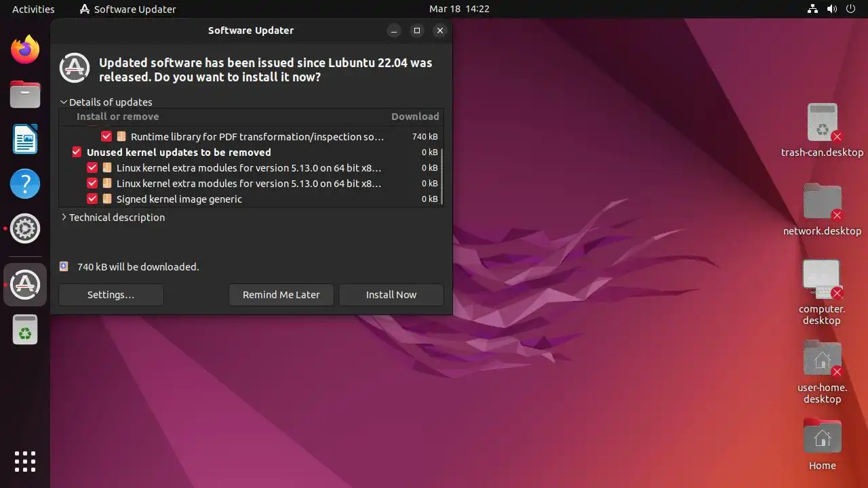Open the Trash icon in the dock
This screenshot has width=868, height=488.
(x=25, y=330)
